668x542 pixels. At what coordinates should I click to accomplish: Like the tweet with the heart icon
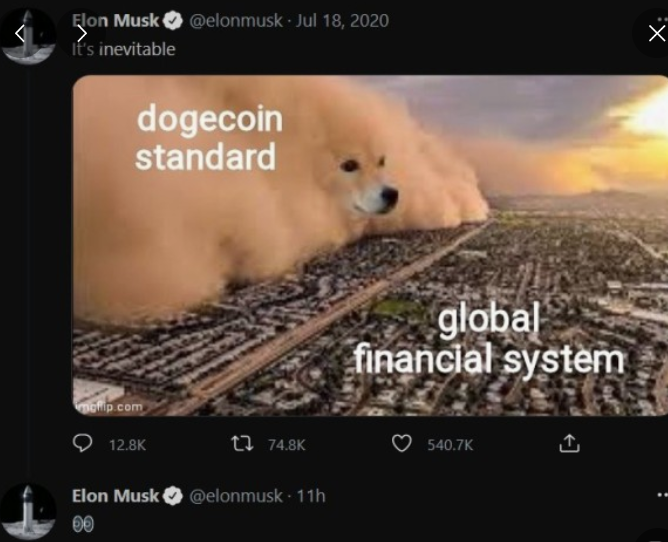(401, 444)
